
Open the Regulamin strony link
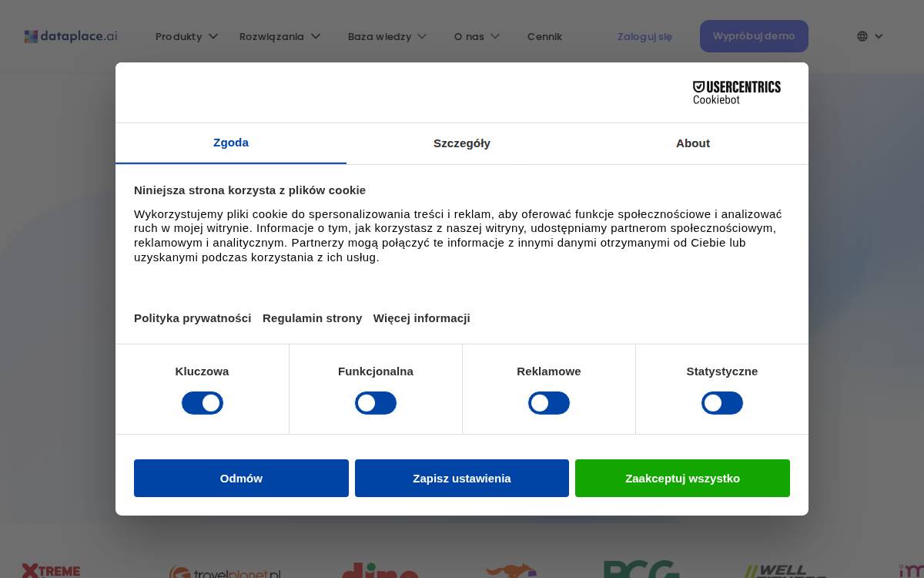(312, 318)
